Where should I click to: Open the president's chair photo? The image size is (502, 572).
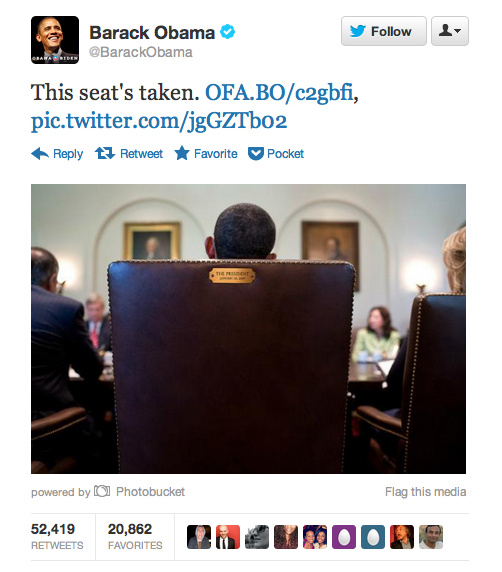248,329
